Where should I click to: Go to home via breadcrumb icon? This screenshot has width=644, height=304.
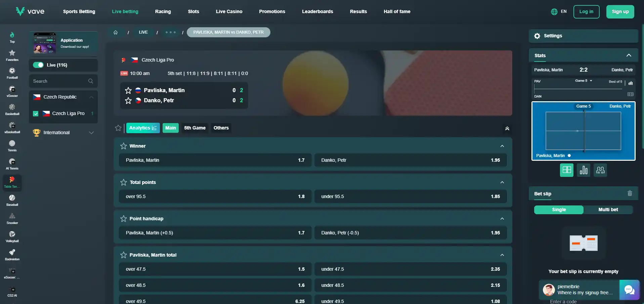(116, 32)
